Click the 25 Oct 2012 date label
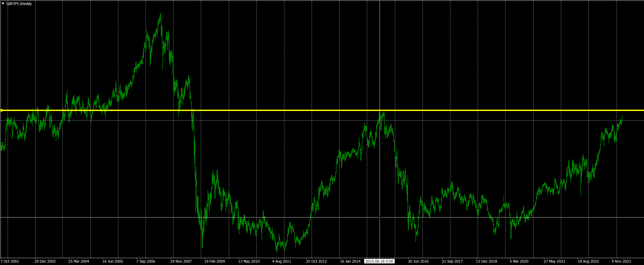The width and height of the screenshot is (644, 265). (x=316, y=261)
